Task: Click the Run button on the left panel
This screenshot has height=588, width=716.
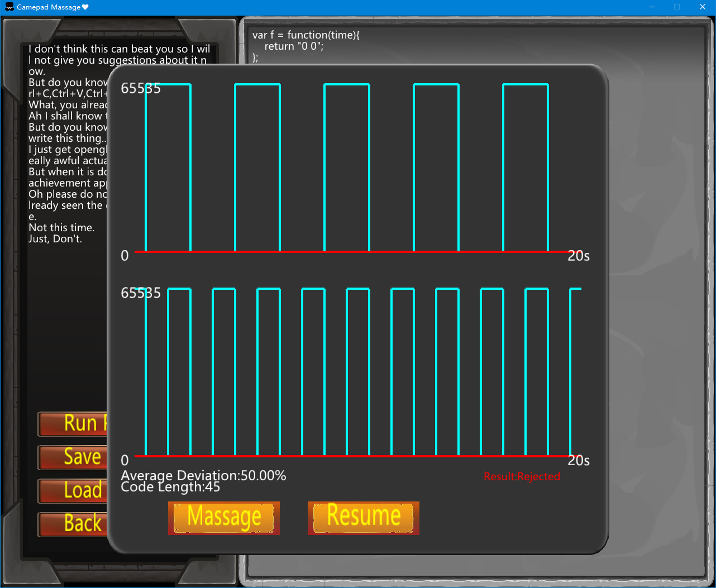Action: pyautogui.click(x=73, y=424)
